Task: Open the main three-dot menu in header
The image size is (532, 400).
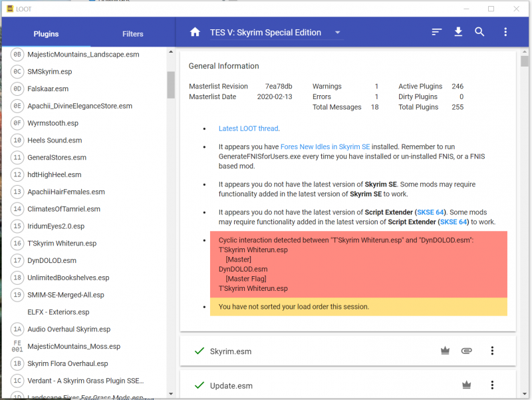Action: tap(505, 32)
